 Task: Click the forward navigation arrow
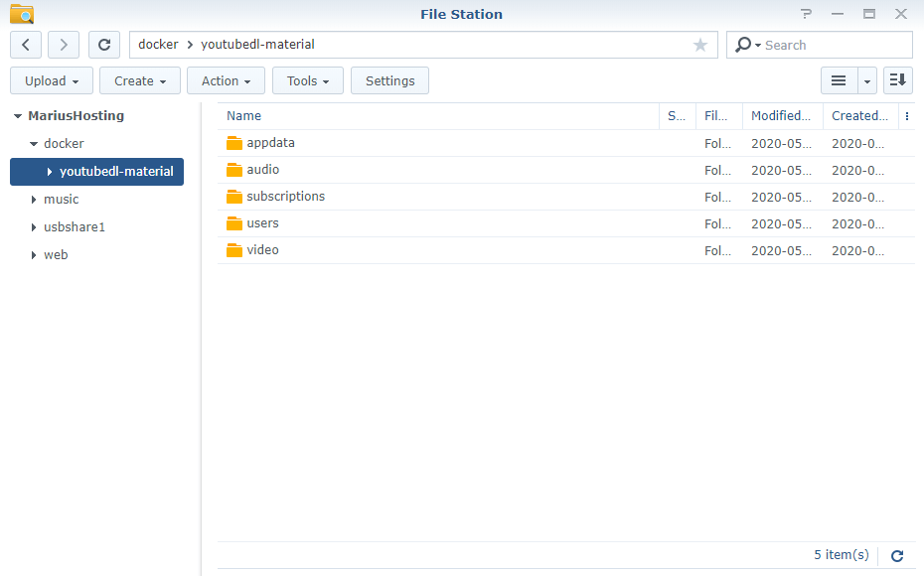pos(62,44)
